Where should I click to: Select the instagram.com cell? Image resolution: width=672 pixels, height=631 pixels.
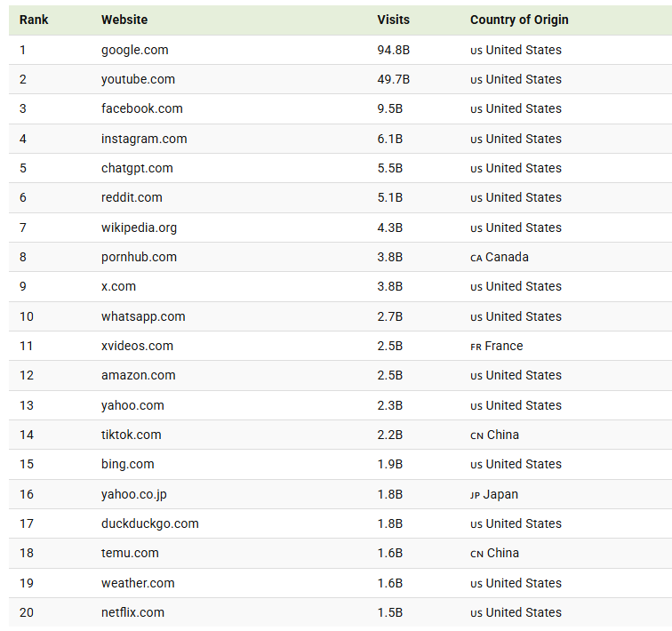click(144, 139)
